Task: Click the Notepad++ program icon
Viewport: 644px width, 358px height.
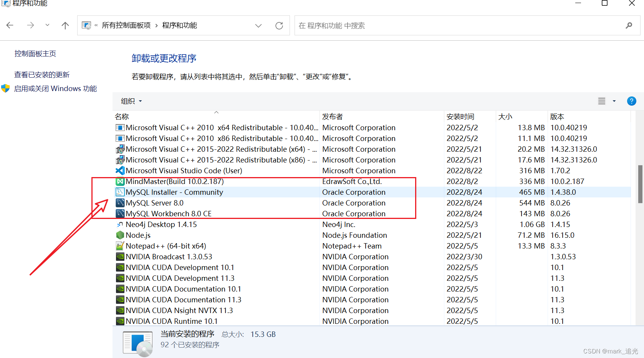Action: [x=120, y=246]
